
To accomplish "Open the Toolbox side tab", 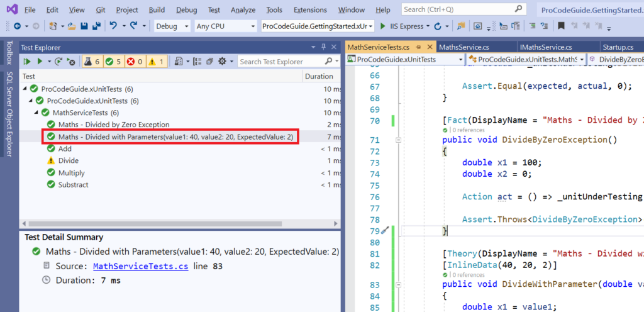I will click(x=9, y=53).
